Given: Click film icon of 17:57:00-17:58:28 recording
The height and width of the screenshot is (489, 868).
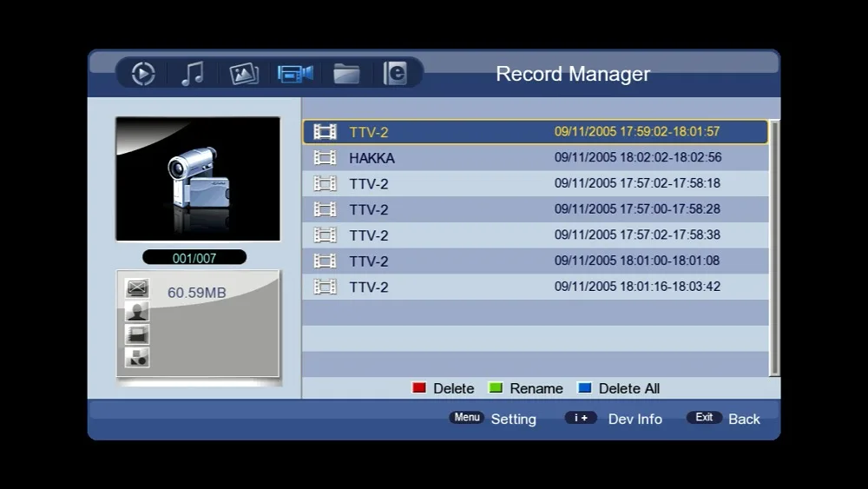Looking at the screenshot, I should (325, 209).
